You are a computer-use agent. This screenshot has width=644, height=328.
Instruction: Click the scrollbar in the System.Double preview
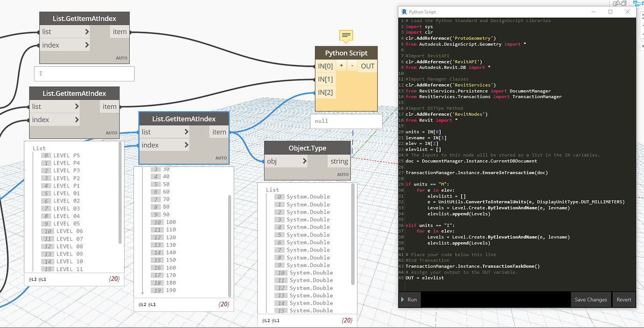(352, 234)
